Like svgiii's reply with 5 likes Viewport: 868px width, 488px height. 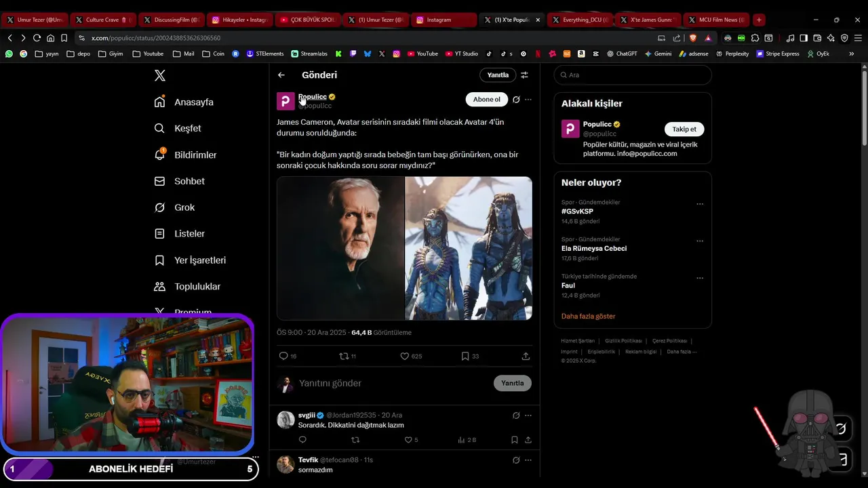[x=408, y=440]
